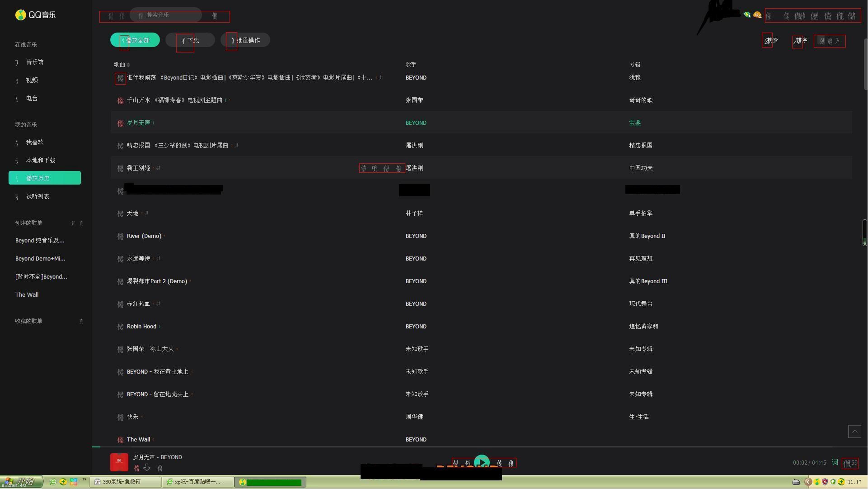Click the 播放全部 button
This screenshot has width=868, height=489.
pos(135,40)
